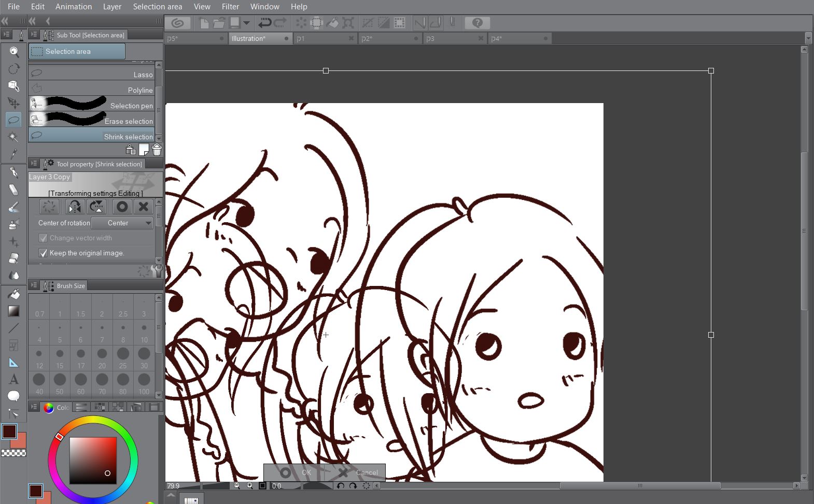Select brush size 20 preset
814x504 pixels.
click(102, 358)
